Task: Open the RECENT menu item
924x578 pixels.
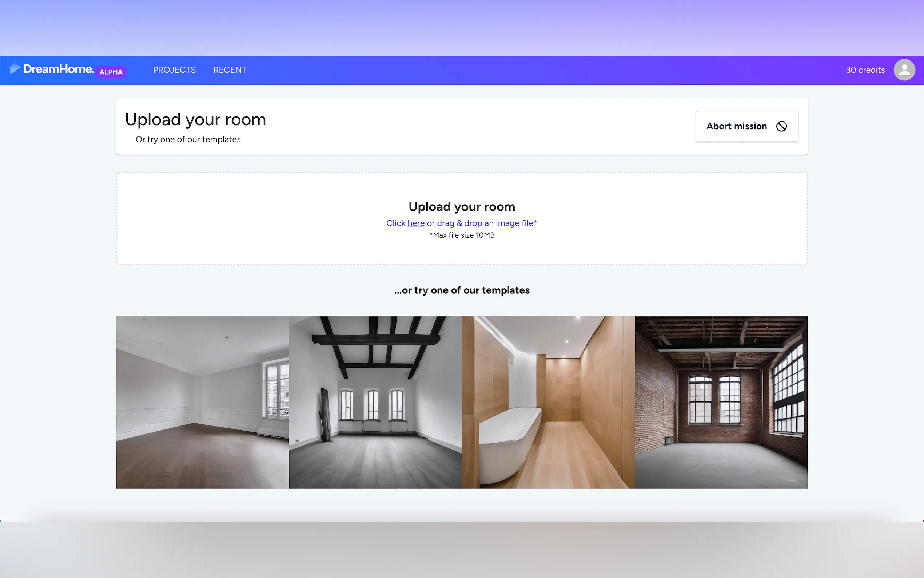Action: click(230, 70)
